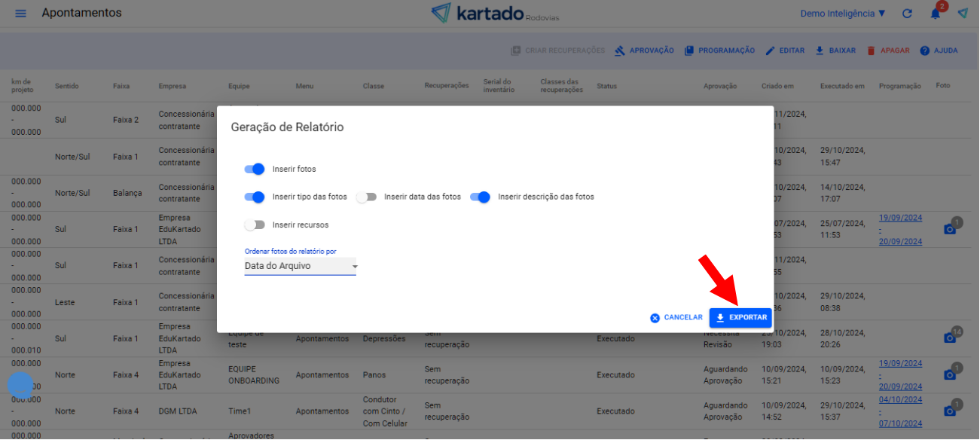Click the Apagar trash icon
Viewport: 980px width, 440px height.
872,50
